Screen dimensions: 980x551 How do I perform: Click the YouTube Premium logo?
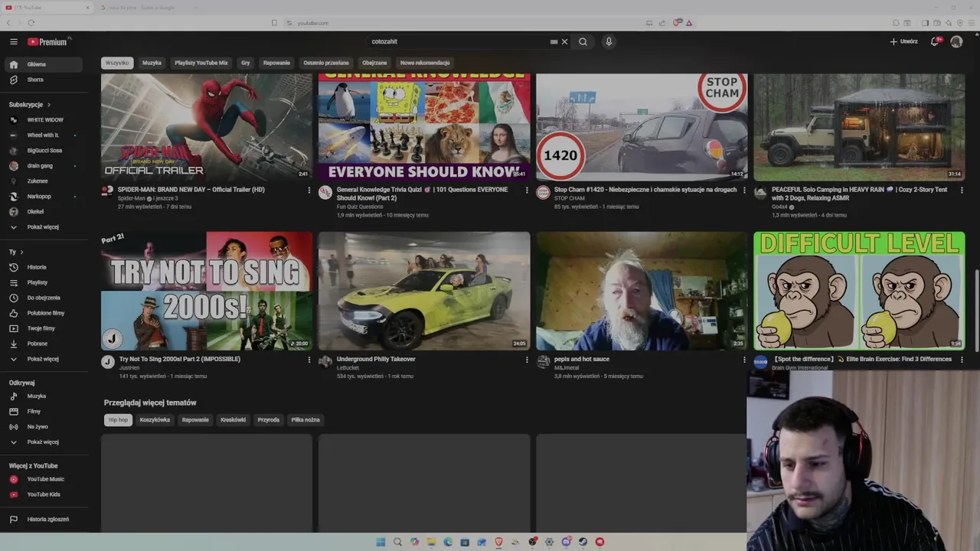(48, 41)
